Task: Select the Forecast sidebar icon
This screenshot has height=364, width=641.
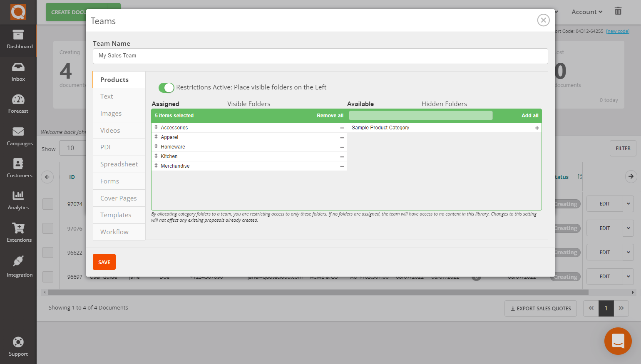Action: click(x=18, y=103)
